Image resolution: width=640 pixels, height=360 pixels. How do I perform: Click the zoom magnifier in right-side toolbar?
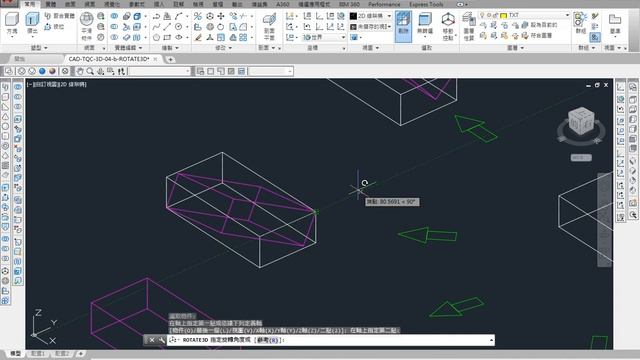(633, 214)
